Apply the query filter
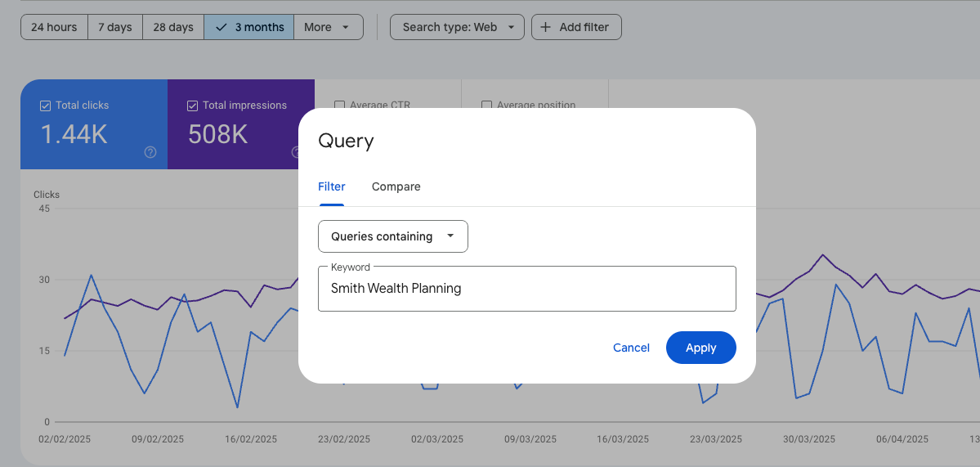The height and width of the screenshot is (467, 980). [701, 348]
